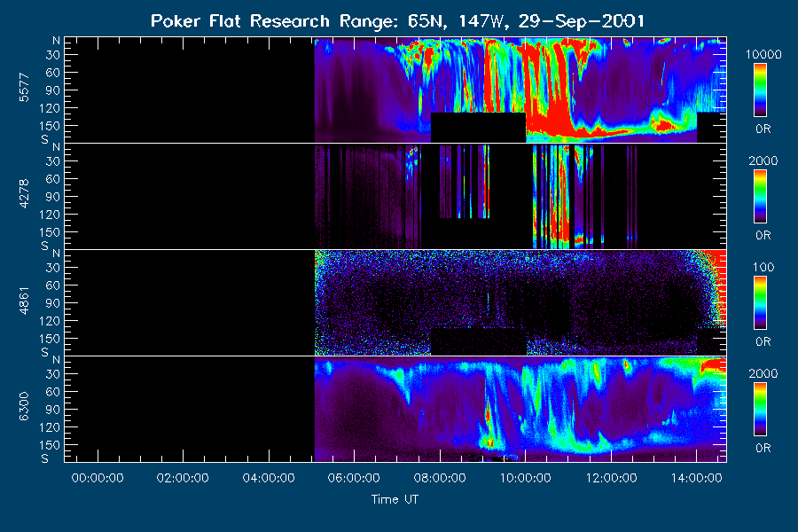Click the 10000 color scale maximum label
Image resolution: width=798 pixels, height=532 pixels.
763,54
